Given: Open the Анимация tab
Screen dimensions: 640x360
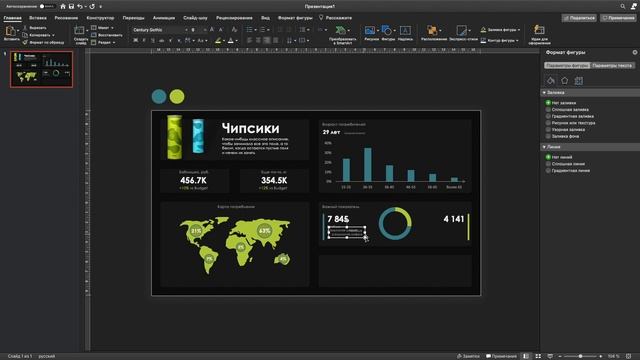Looking at the screenshot, I should pos(164,18).
